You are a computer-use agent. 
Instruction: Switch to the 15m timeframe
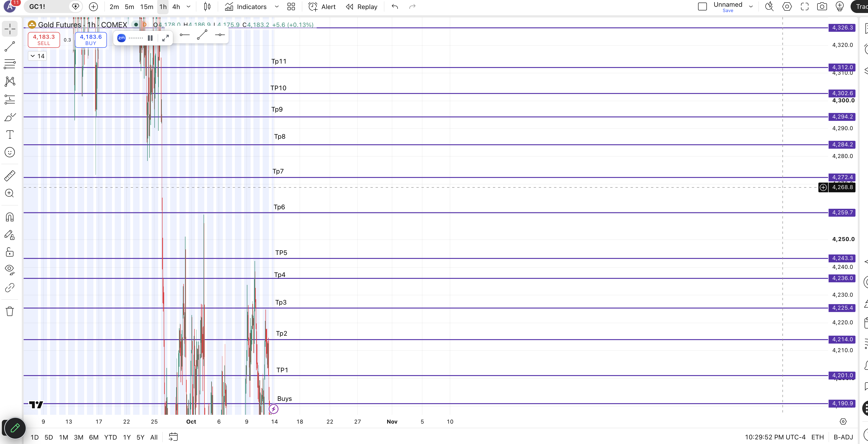pyautogui.click(x=147, y=7)
